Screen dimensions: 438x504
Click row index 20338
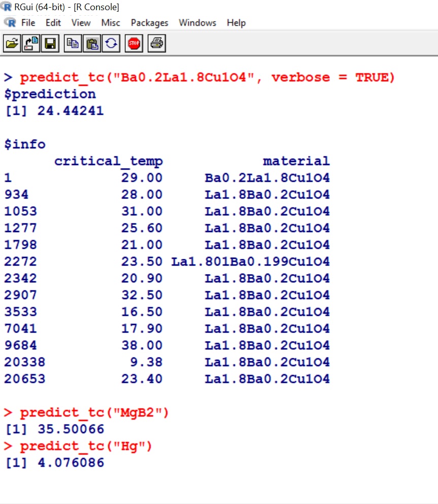click(25, 361)
